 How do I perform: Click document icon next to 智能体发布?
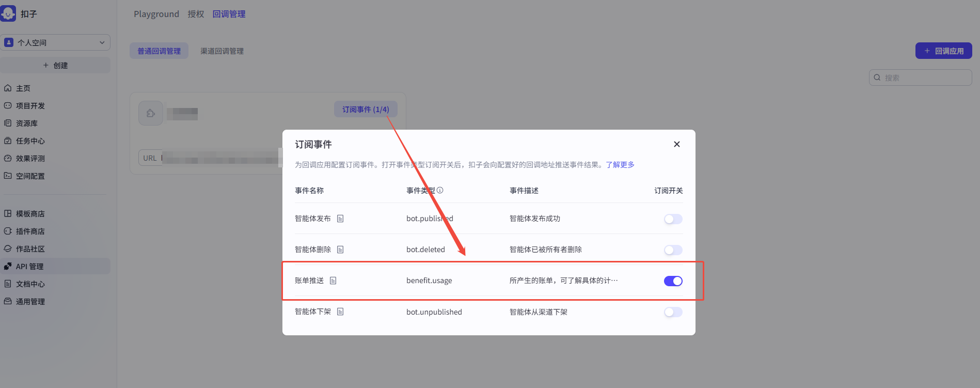pos(340,219)
